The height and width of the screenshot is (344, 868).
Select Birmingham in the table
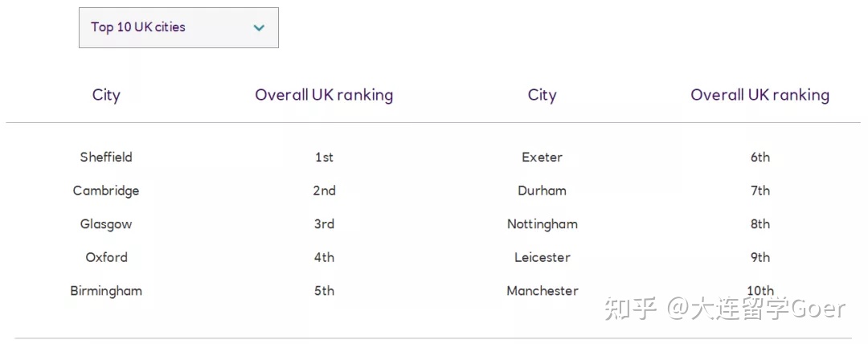click(106, 291)
